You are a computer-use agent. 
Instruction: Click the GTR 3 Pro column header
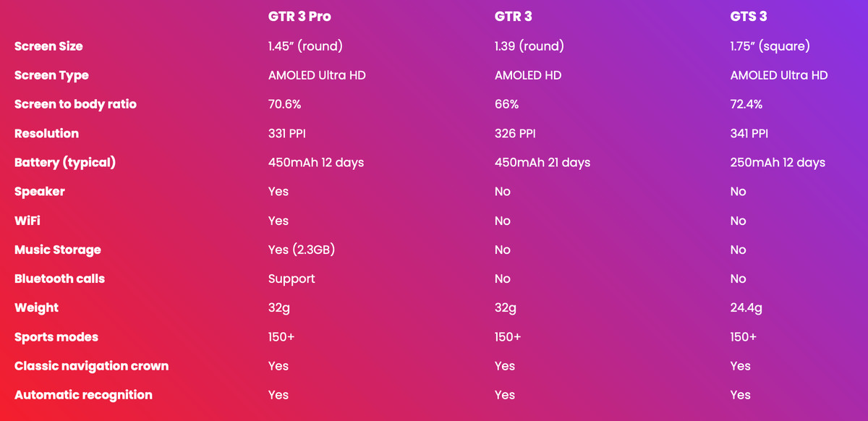[299, 17]
